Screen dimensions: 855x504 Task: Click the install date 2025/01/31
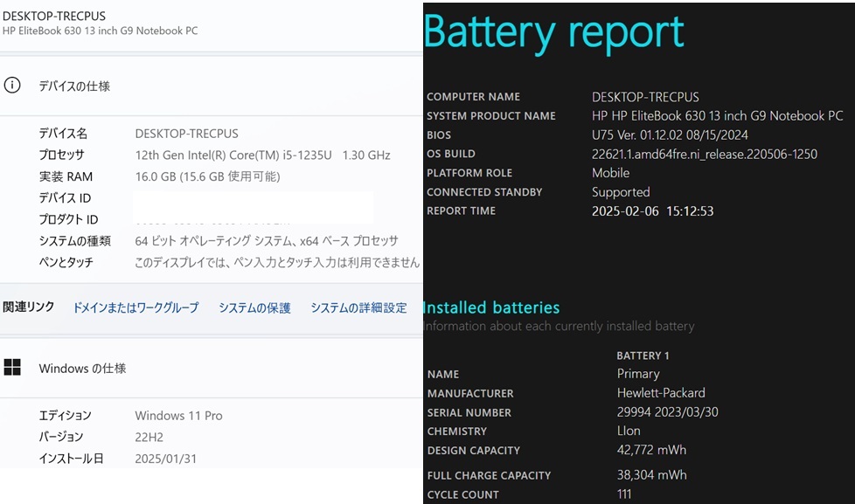[166, 459]
